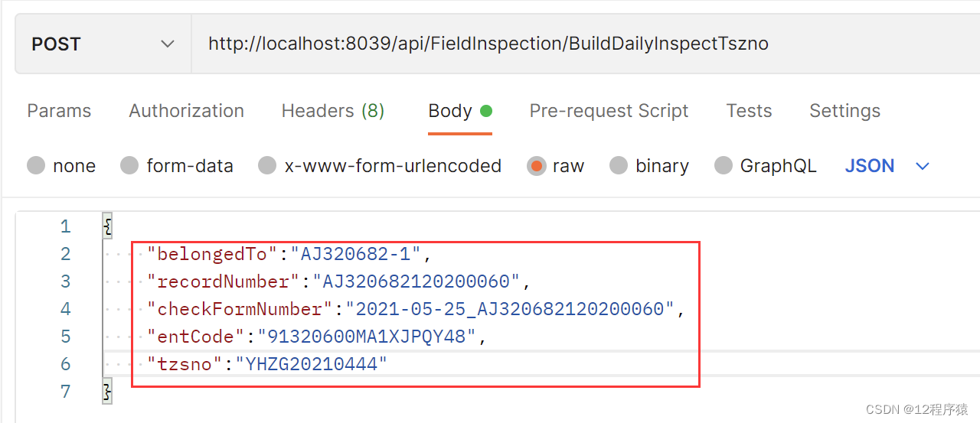Screen dimensions: 980x423
Task: Select the Body tab
Action: coord(459,111)
